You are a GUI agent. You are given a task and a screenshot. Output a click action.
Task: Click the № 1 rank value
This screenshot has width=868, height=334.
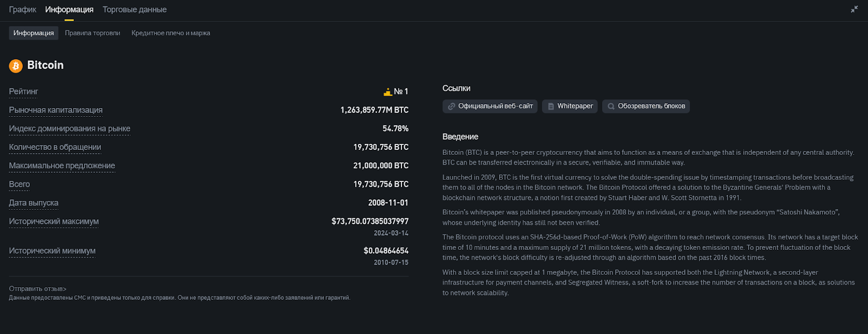pyautogui.click(x=401, y=92)
